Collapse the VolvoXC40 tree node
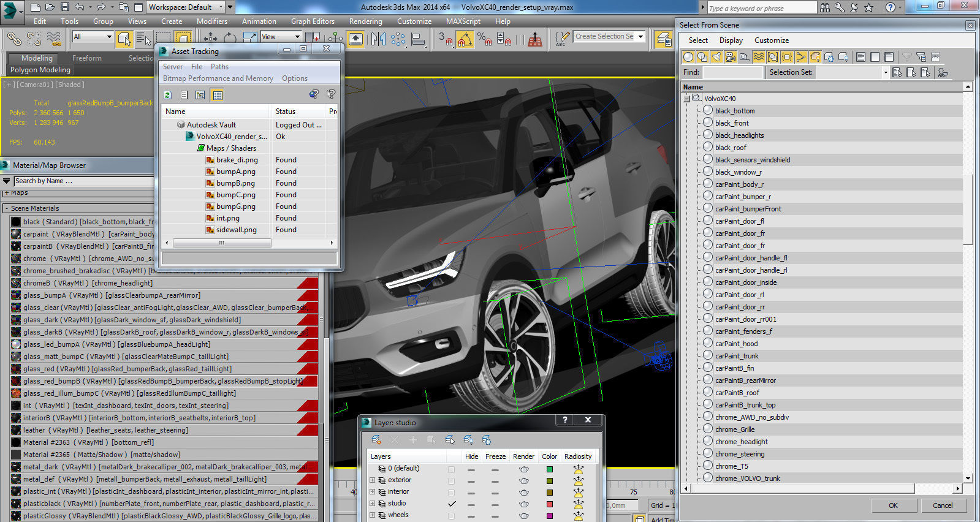The height and width of the screenshot is (522, 980). pos(687,99)
